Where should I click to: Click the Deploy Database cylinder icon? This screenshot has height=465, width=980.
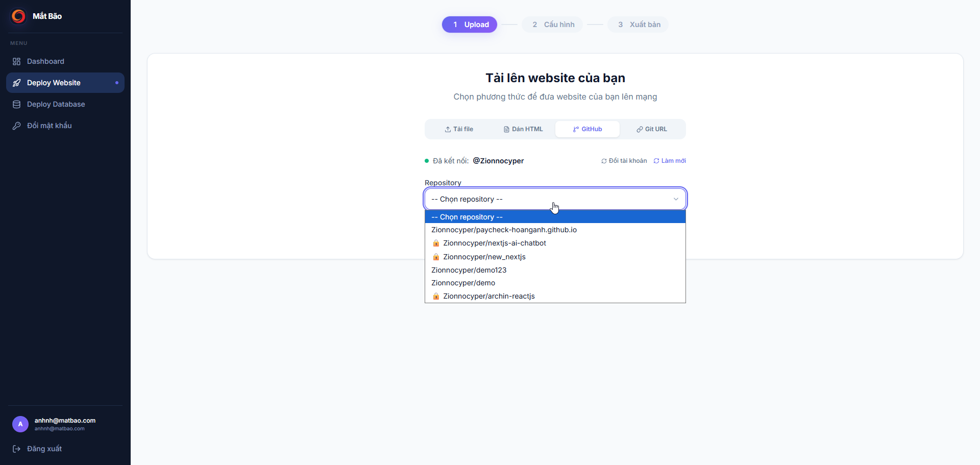click(16, 104)
